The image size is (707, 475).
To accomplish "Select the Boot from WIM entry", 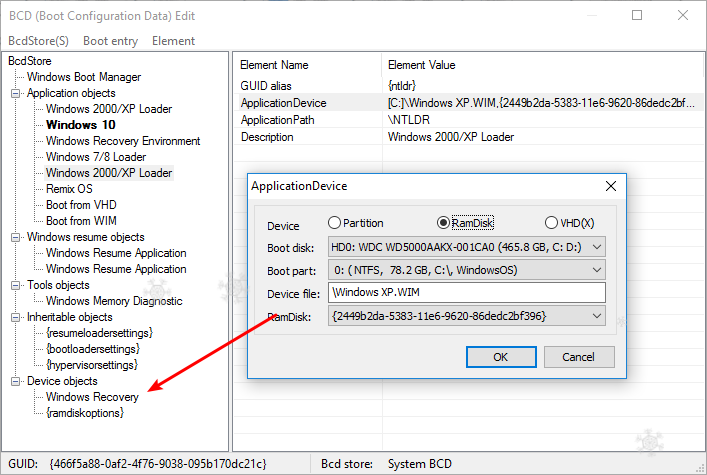I will (x=81, y=221).
